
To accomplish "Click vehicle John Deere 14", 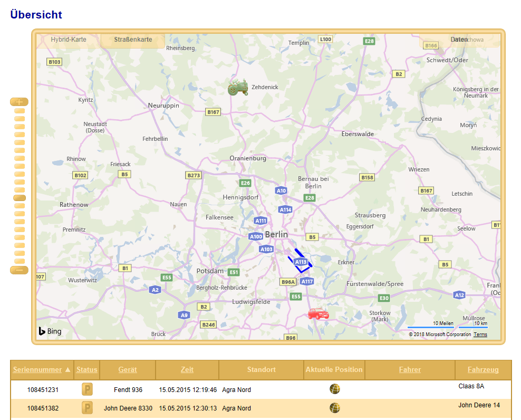I will pyautogui.click(x=479, y=405).
